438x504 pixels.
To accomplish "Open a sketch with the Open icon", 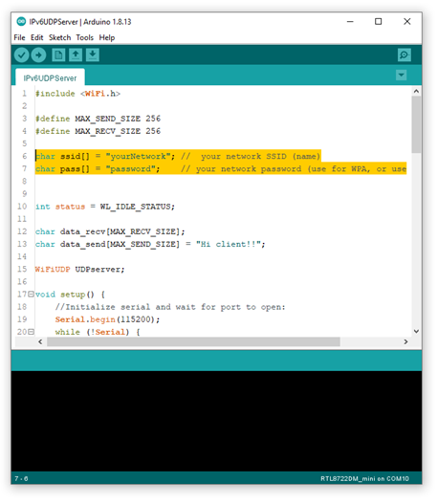I will [76, 55].
